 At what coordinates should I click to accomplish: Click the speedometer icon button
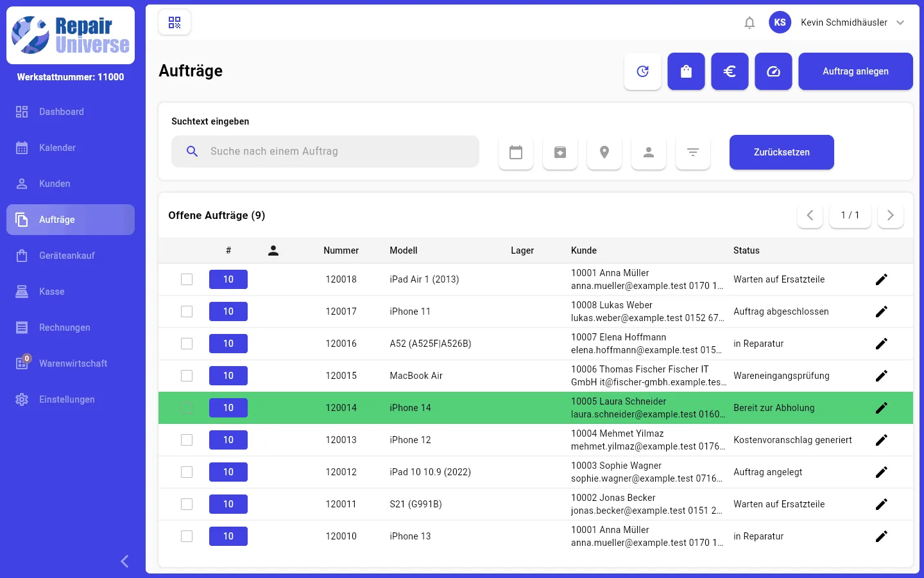(x=774, y=71)
